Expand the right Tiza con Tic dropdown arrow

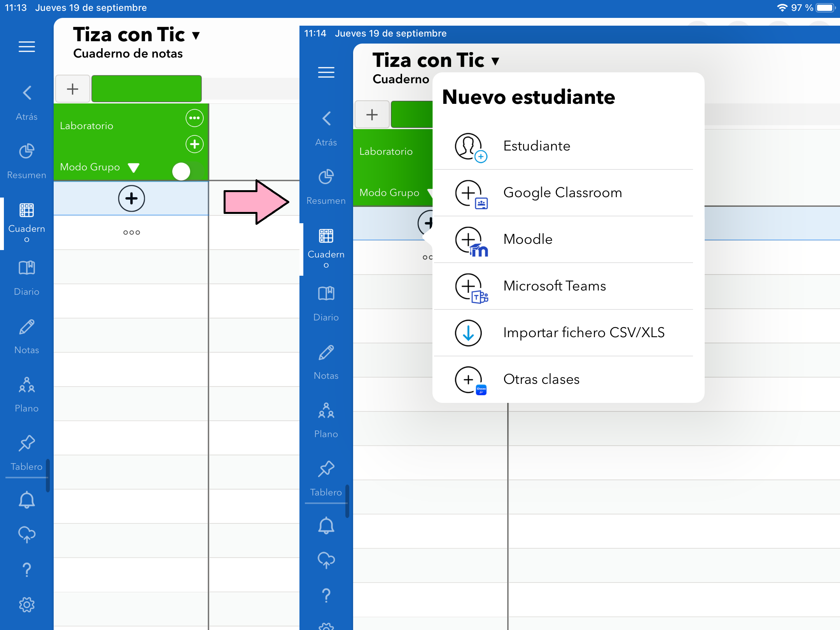(495, 61)
